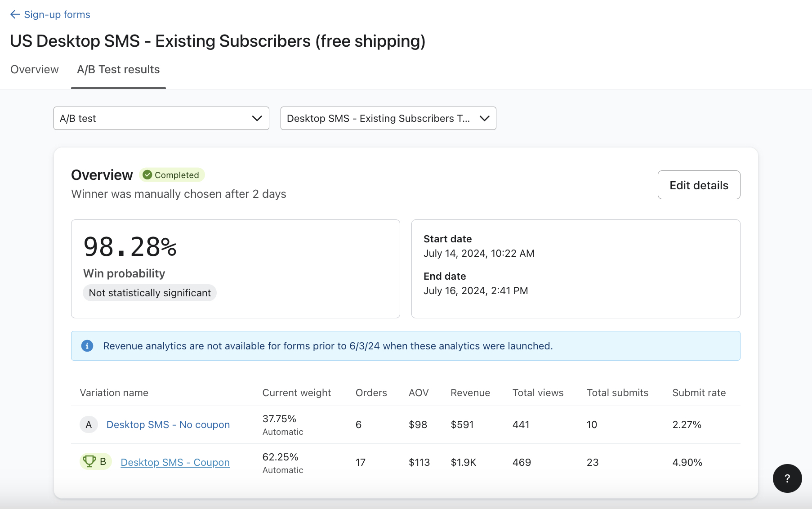
Task: Click the trophy winner icon next to variation B
Action: tap(89, 461)
